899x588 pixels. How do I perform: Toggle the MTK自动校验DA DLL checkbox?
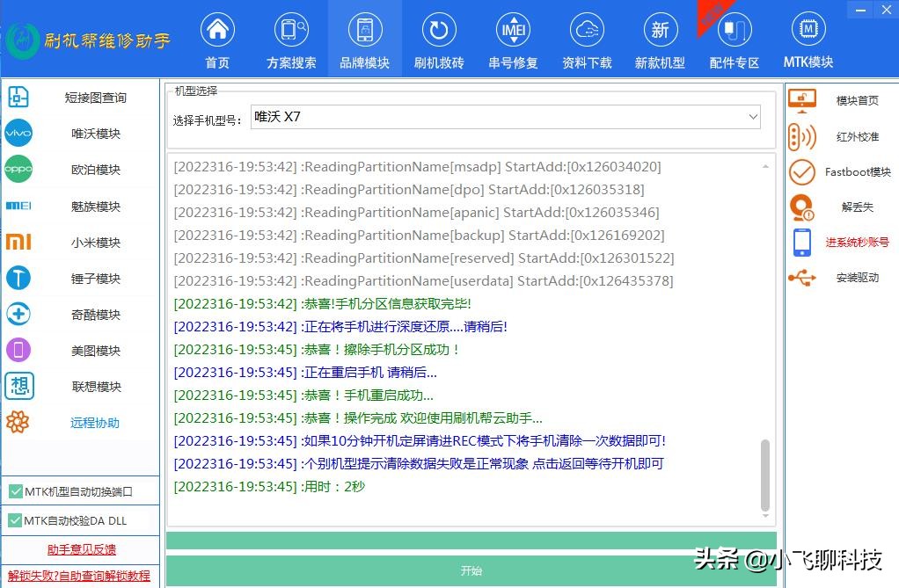click(15, 520)
